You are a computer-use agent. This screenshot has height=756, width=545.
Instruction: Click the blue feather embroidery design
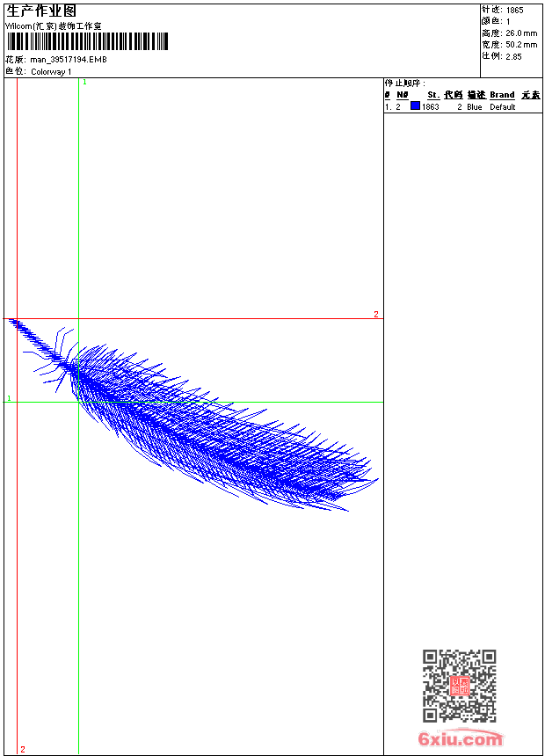pos(193,415)
